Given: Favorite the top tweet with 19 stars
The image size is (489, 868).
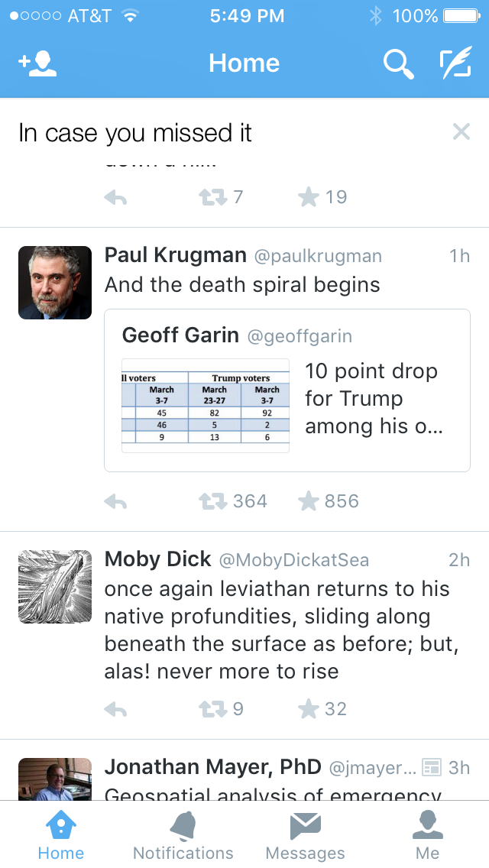Looking at the screenshot, I should tap(309, 196).
